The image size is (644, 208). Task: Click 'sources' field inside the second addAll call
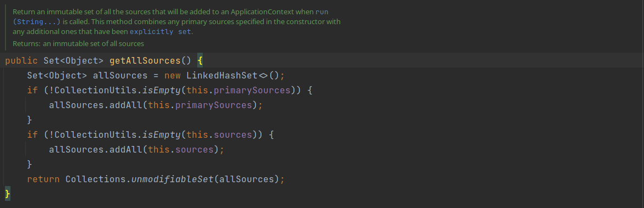point(195,149)
